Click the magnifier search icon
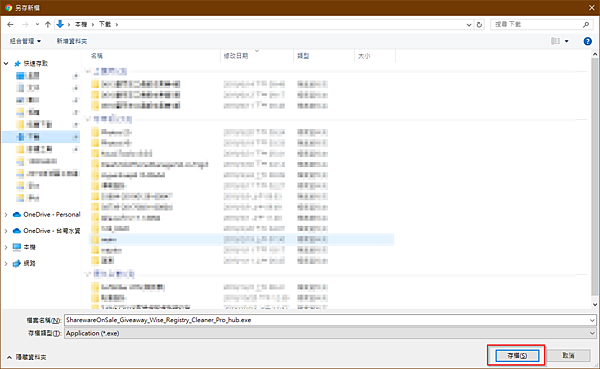 pos(586,24)
